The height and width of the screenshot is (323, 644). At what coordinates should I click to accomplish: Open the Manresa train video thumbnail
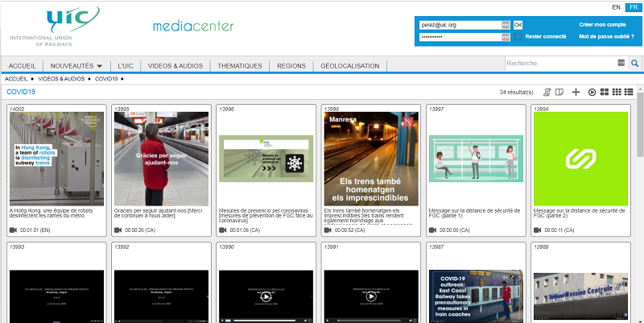tap(371, 159)
